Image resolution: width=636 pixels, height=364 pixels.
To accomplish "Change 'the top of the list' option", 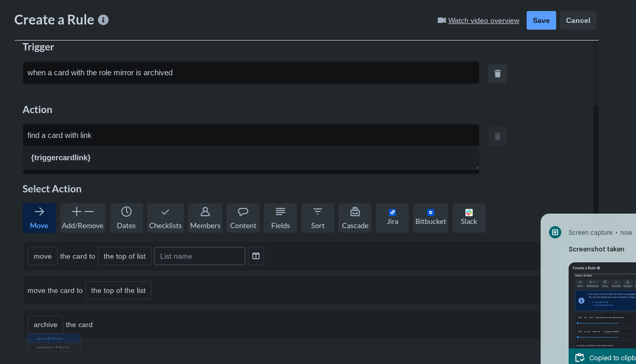I will 118,290.
